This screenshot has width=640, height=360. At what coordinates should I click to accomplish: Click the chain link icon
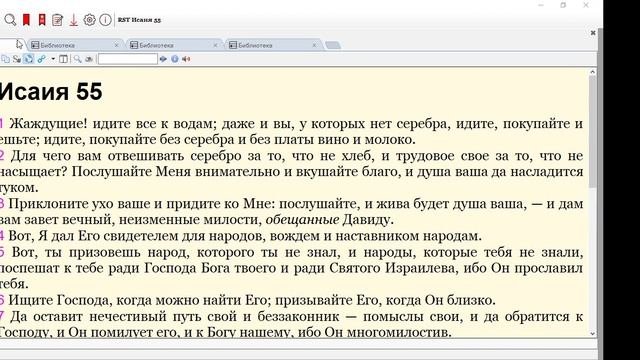(41, 59)
